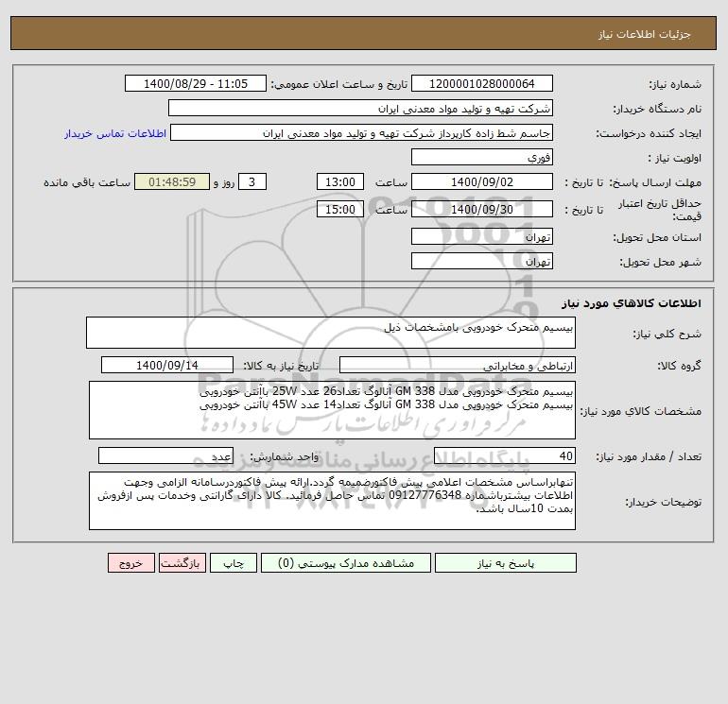Viewport: 728px width, 704px height.
Task: Click the label 'واحد شمارش:'
Action: [x=285, y=456]
